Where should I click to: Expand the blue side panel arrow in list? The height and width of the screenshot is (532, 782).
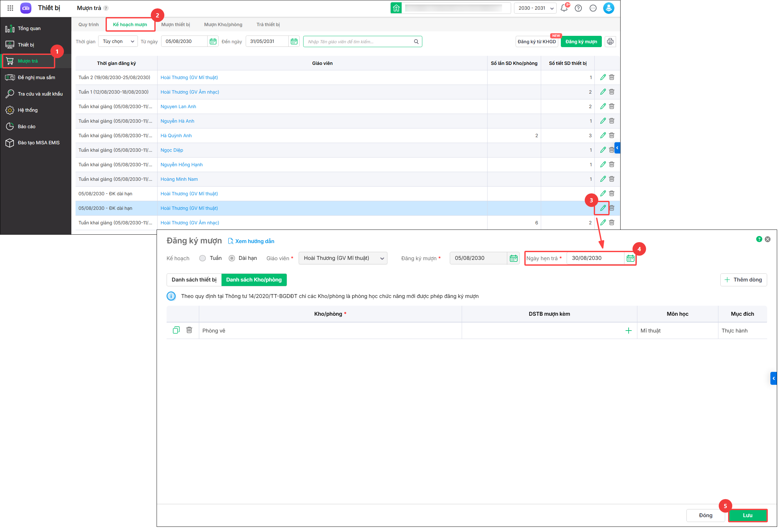pos(617,148)
